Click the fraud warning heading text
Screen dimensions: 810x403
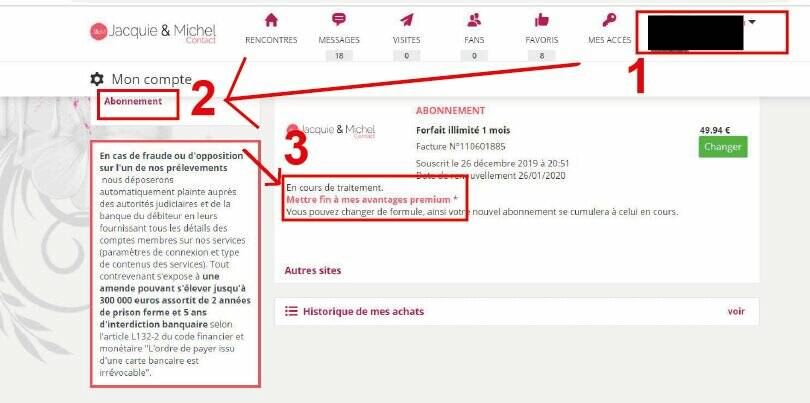[x=171, y=162]
